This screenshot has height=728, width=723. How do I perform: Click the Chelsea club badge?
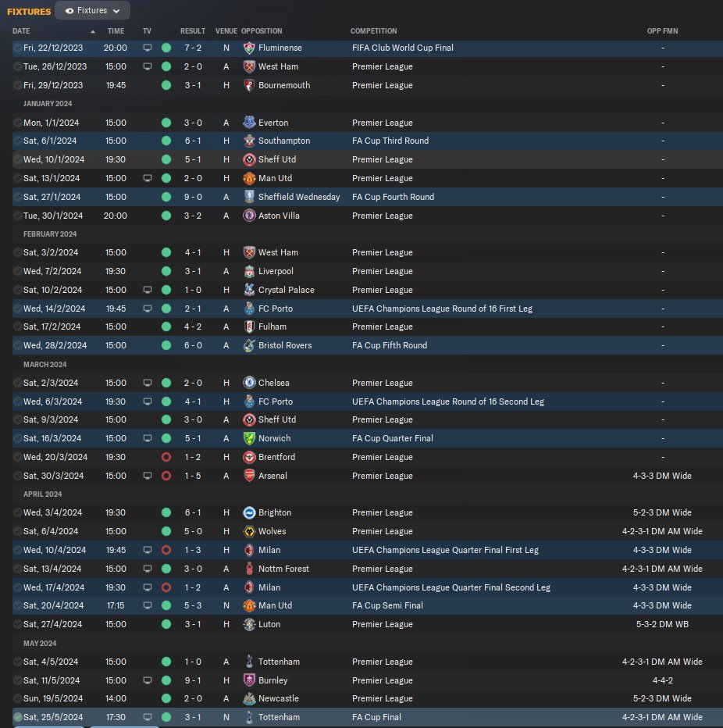[249, 383]
